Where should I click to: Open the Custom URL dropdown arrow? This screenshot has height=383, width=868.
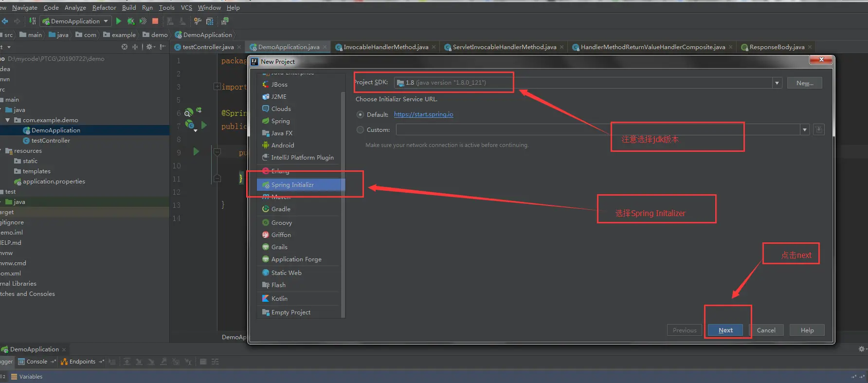pos(805,130)
